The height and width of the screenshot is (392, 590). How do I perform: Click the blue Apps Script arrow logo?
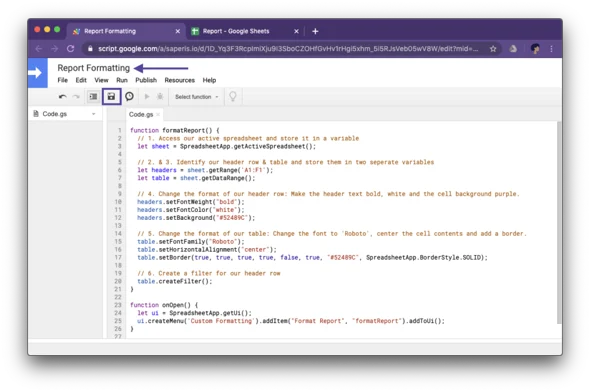[x=38, y=73]
